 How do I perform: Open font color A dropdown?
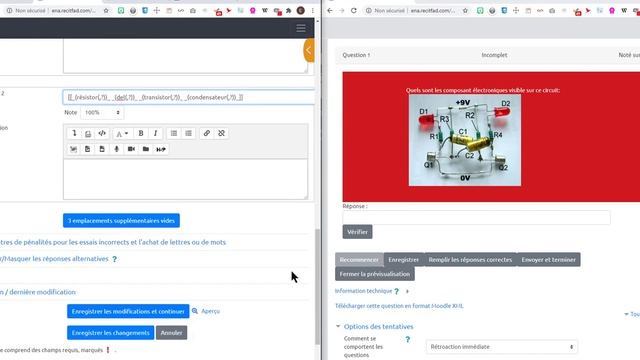click(x=122, y=133)
